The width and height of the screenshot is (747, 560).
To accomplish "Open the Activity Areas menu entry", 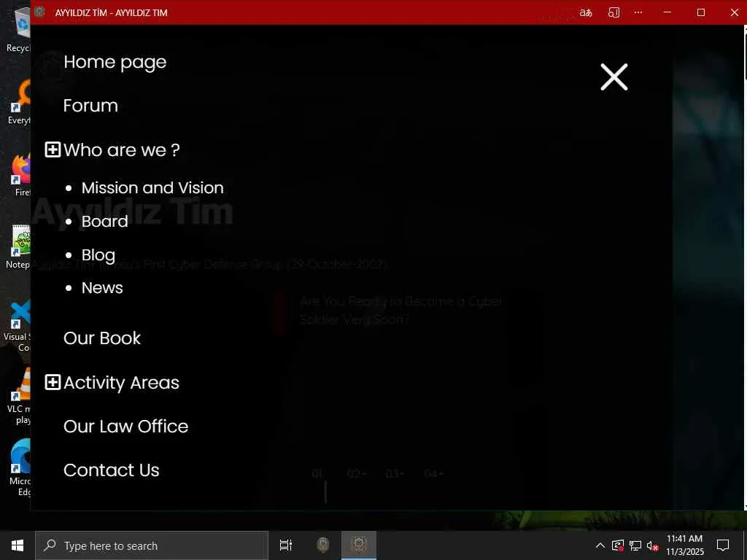I will click(x=121, y=383).
